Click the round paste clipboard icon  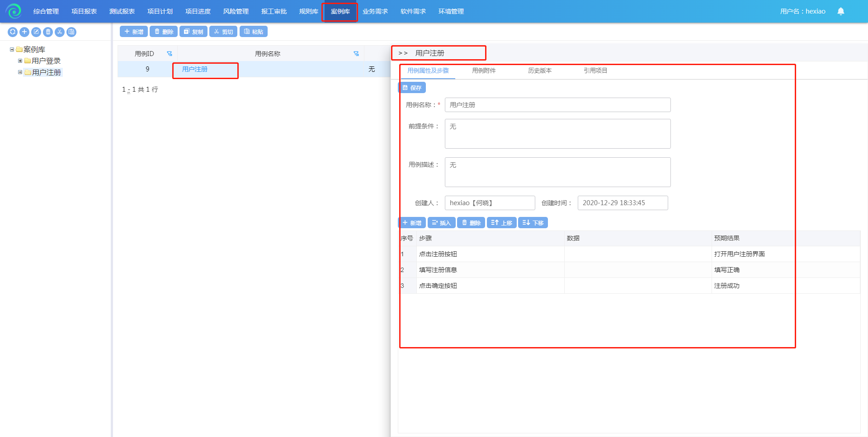[x=71, y=32]
